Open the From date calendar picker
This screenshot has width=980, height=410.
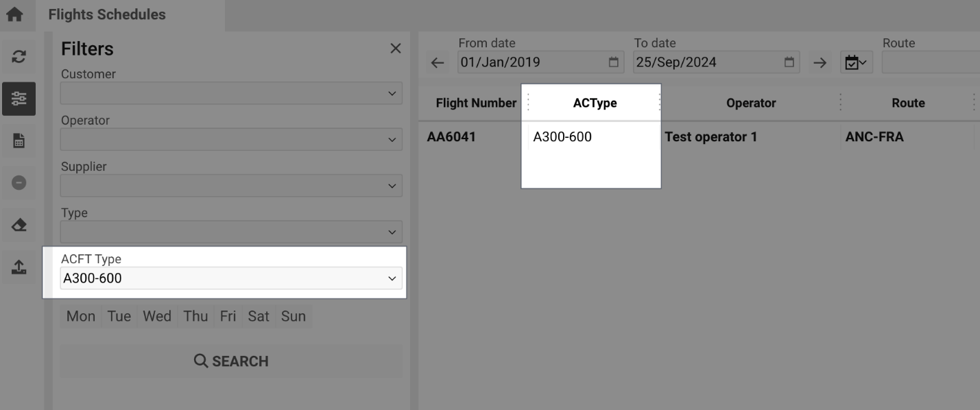pos(613,62)
